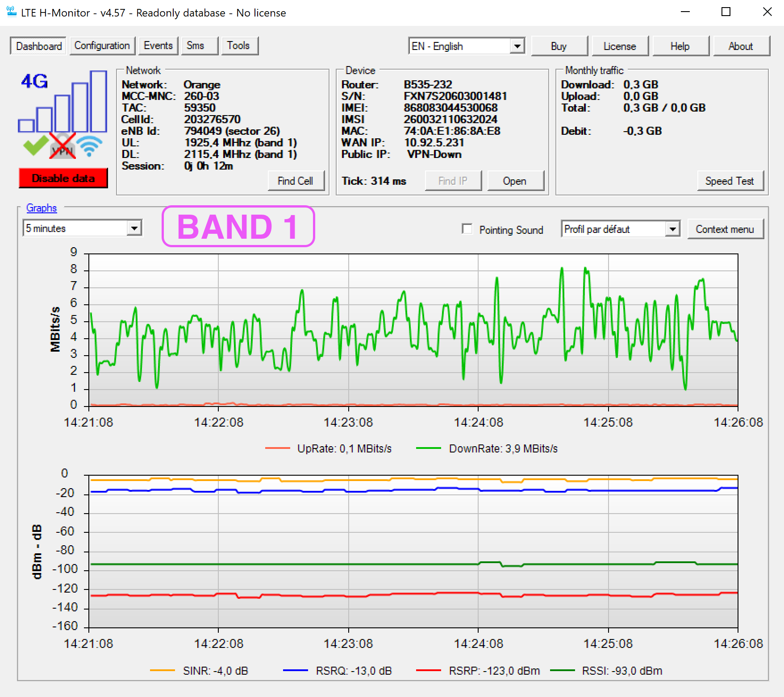
Task: Open the Profil par défaut profile dropdown
Action: click(x=621, y=229)
